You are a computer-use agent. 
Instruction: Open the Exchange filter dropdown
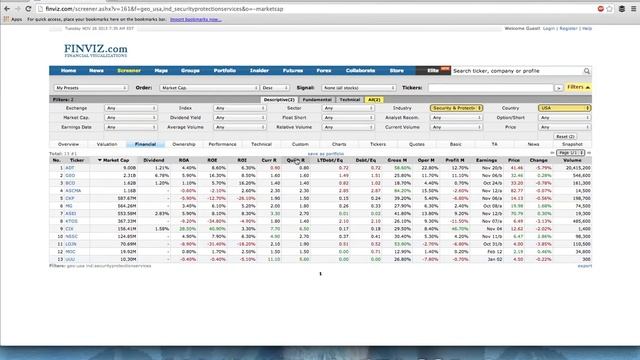(x=131, y=108)
